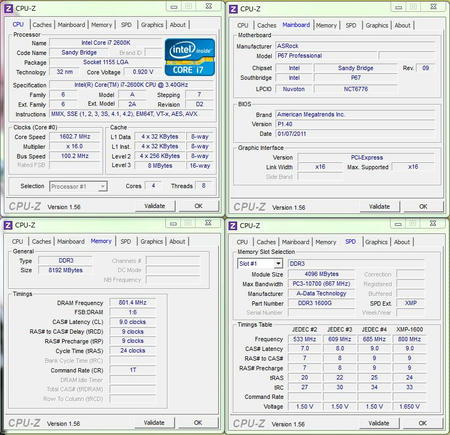Close the Mainboard CPU-Z window
Image resolution: width=450 pixels, height=435 pixels.
pyautogui.click(x=433, y=7)
